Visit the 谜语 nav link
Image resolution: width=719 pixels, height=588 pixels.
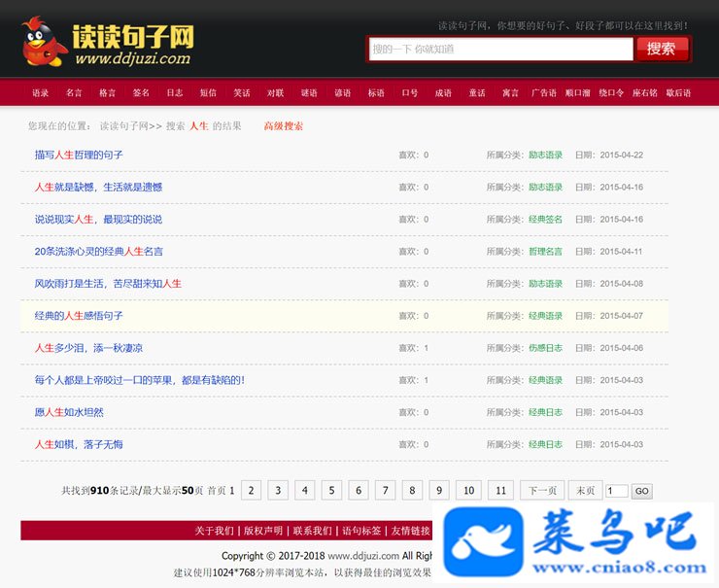pos(309,92)
